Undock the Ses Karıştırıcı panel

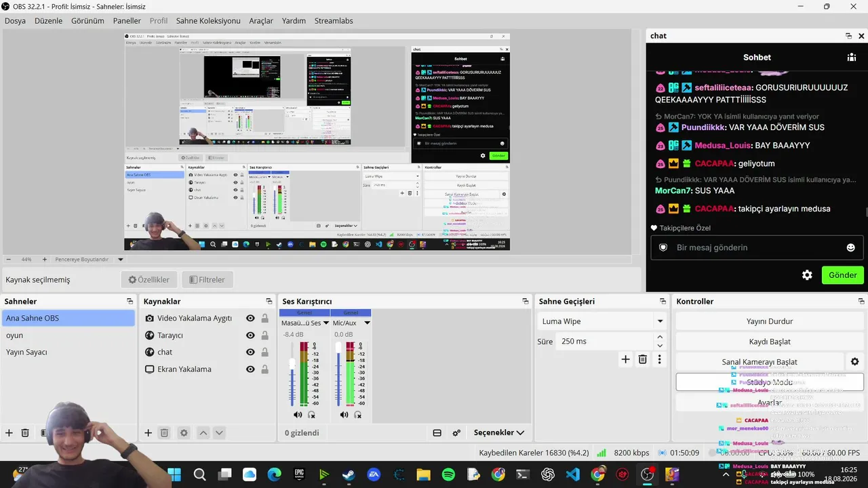coord(525,302)
